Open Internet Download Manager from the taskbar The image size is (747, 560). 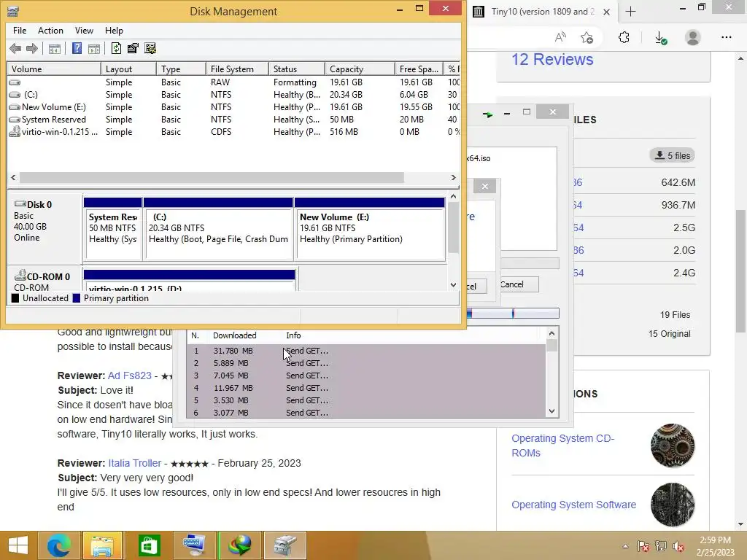241,545
